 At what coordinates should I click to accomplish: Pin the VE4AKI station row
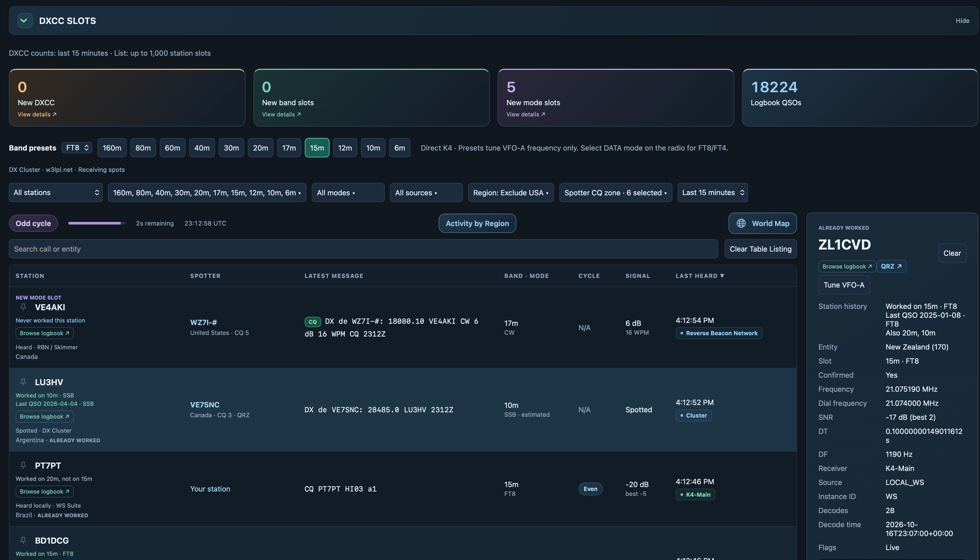[x=23, y=307]
